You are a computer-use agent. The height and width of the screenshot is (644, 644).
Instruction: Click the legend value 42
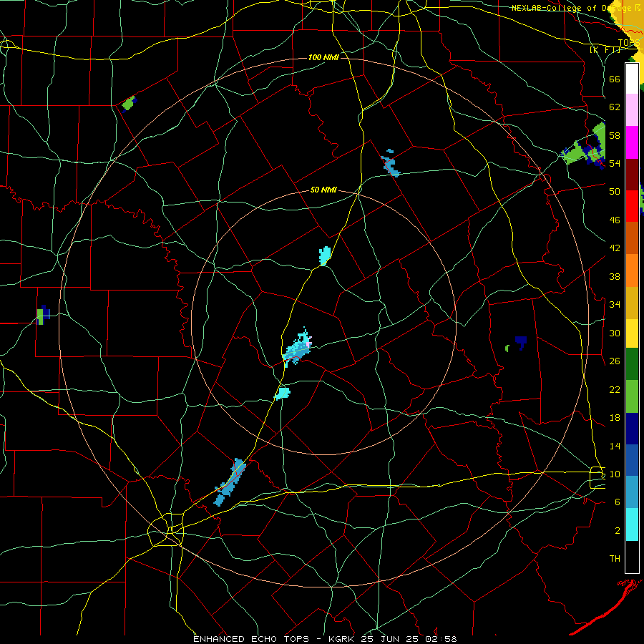615,248
